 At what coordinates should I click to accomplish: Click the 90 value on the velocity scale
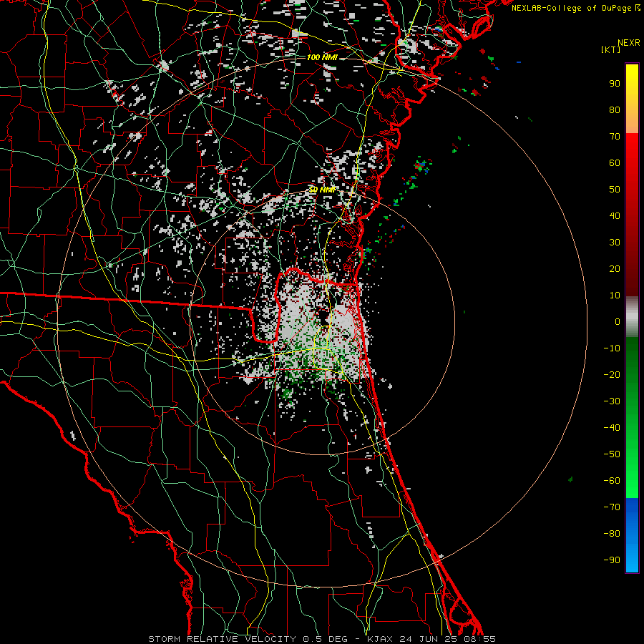click(x=615, y=84)
